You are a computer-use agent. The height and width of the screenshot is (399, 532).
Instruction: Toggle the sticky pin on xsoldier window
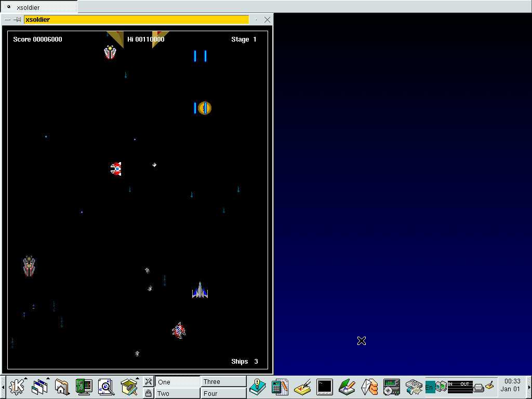tap(17, 20)
